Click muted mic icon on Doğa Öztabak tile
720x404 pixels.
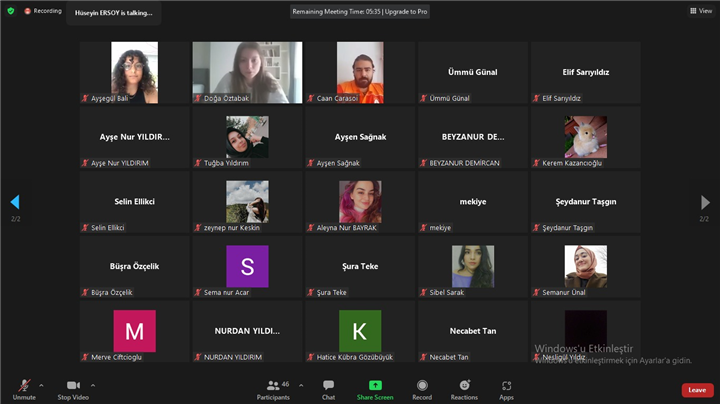click(198, 98)
